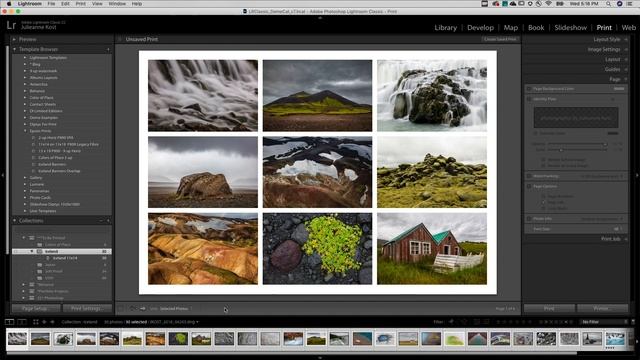The width and height of the screenshot is (640, 360).
Task: Click the Wi-Fi icon in menu bar
Action: click(x=549, y=4)
